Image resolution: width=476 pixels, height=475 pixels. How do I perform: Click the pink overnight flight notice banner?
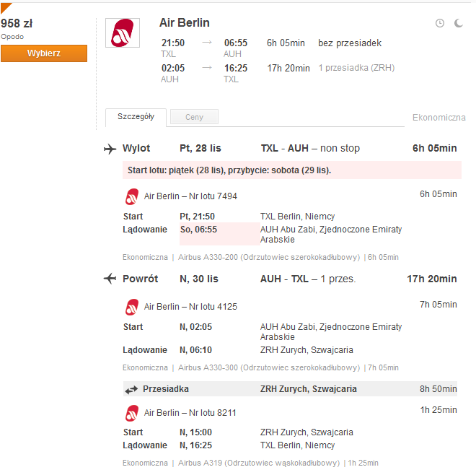(x=292, y=170)
